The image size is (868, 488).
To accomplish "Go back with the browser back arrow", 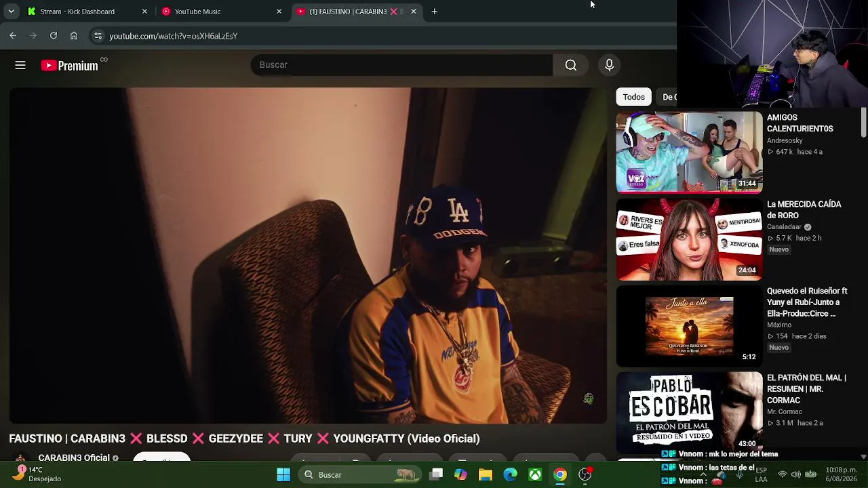I will 13,36.
